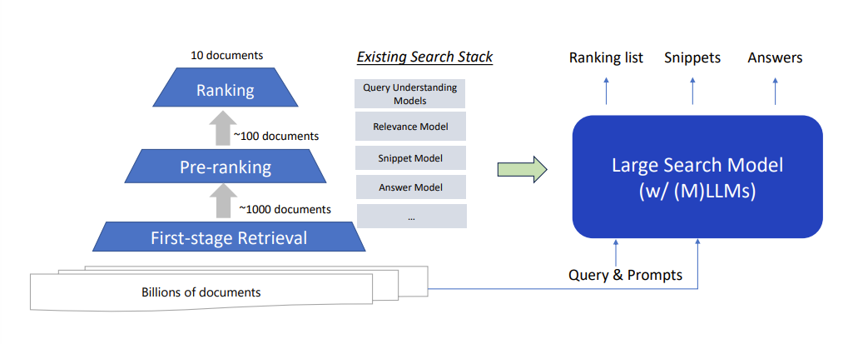
Task: Click the 10 documents label
Action: point(226,56)
